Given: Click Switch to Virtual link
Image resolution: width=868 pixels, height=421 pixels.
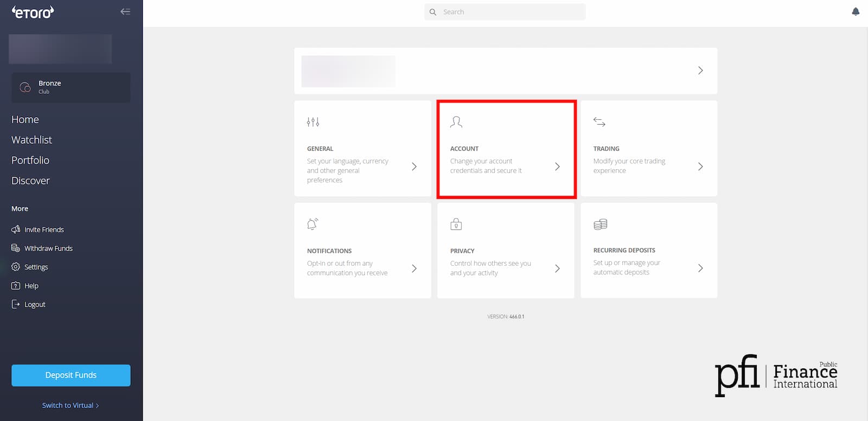Looking at the screenshot, I should pyautogui.click(x=71, y=405).
